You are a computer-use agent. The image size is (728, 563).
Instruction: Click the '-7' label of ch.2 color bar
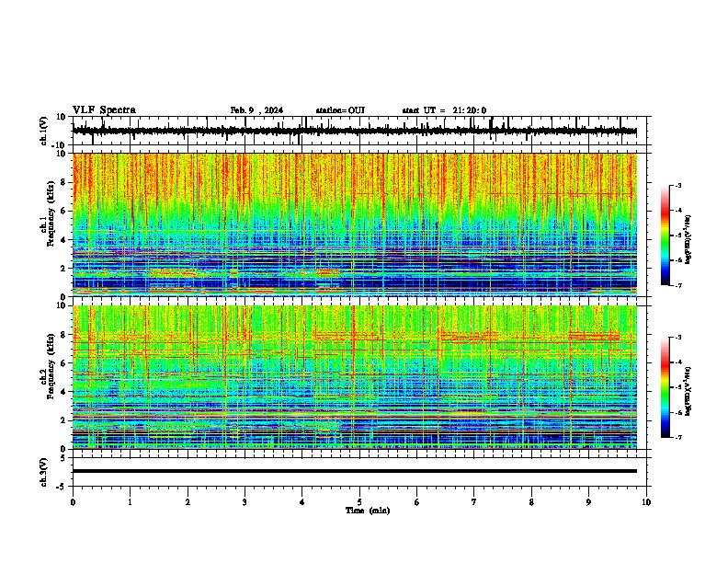coord(677,437)
